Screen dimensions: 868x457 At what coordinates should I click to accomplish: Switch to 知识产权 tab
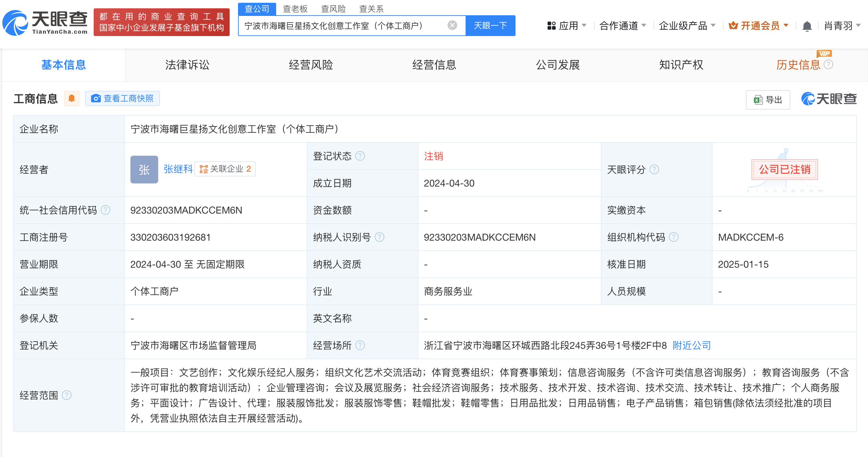tap(681, 65)
